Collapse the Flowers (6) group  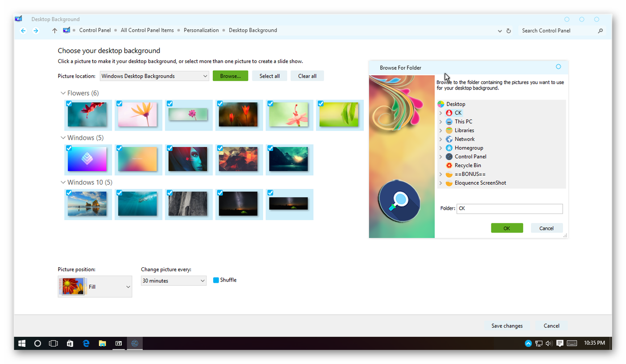[x=63, y=93]
